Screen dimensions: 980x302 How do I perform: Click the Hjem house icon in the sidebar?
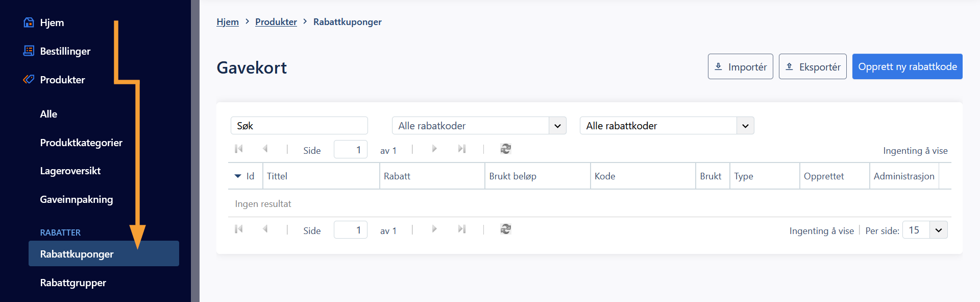pyautogui.click(x=29, y=22)
